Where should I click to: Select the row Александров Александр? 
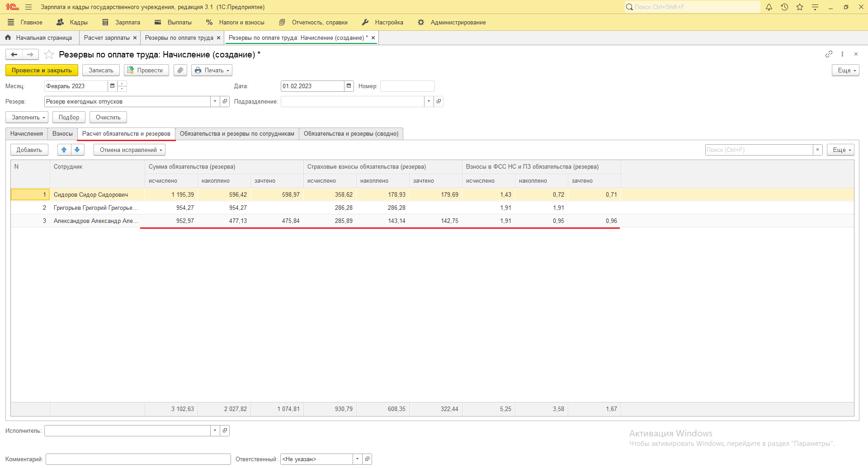click(432, 221)
